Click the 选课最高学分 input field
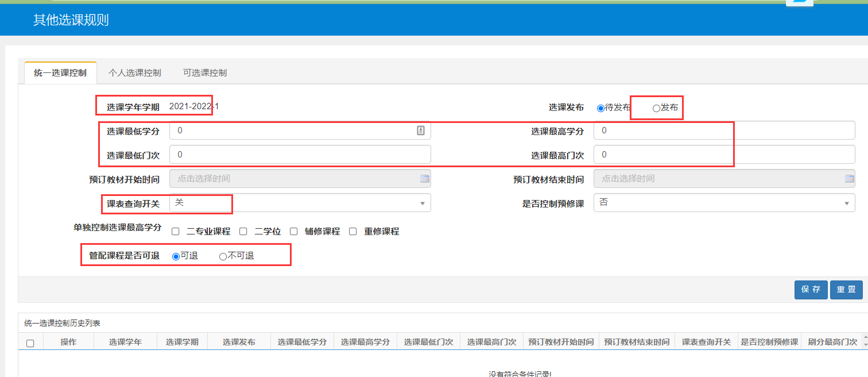868x377 pixels. [x=724, y=131]
